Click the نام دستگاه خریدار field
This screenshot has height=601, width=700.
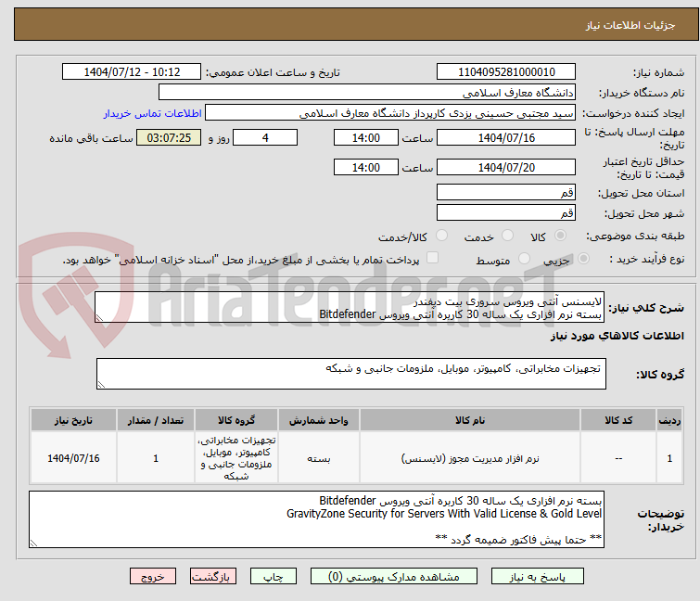click(366, 93)
